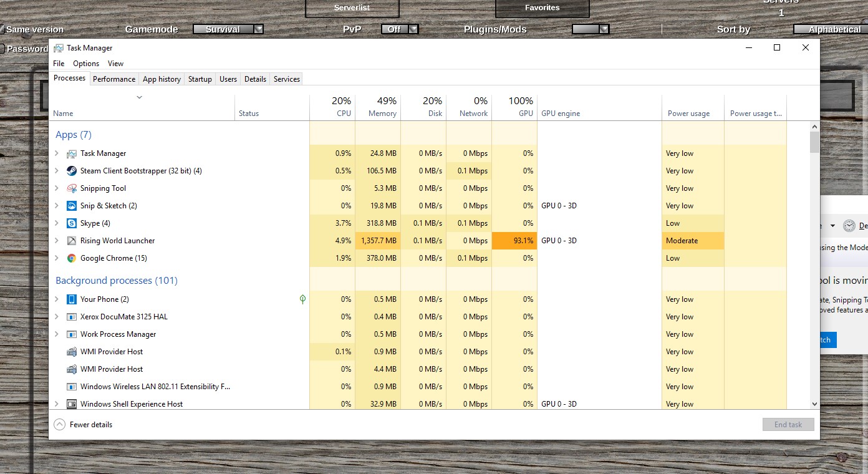Click the Rising World Launcher icon

[x=71, y=241]
